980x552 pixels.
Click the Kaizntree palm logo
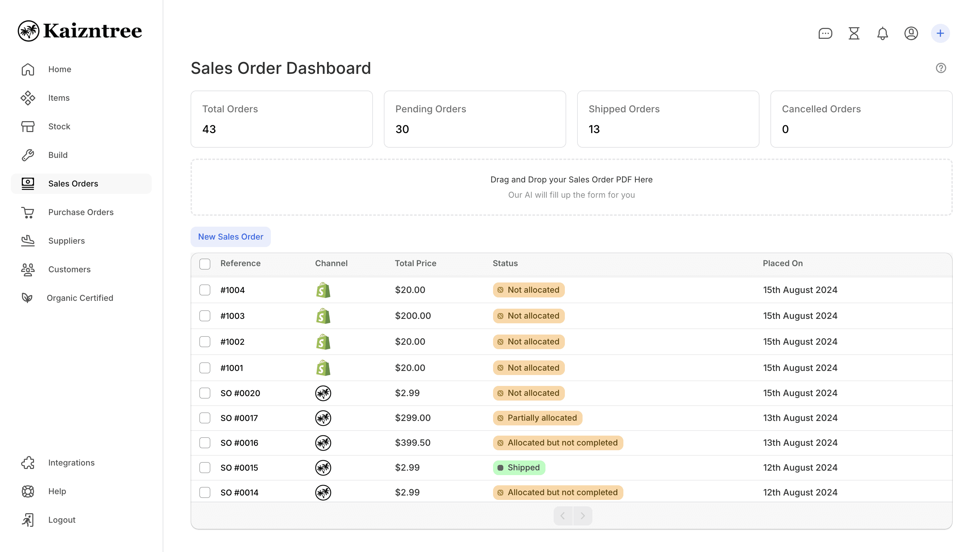pos(29,31)
